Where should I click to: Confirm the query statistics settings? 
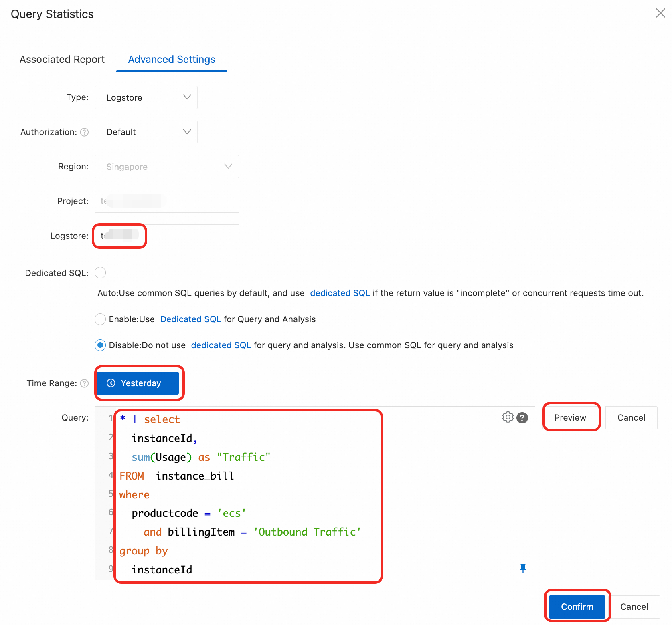click(x=577, y=607)
